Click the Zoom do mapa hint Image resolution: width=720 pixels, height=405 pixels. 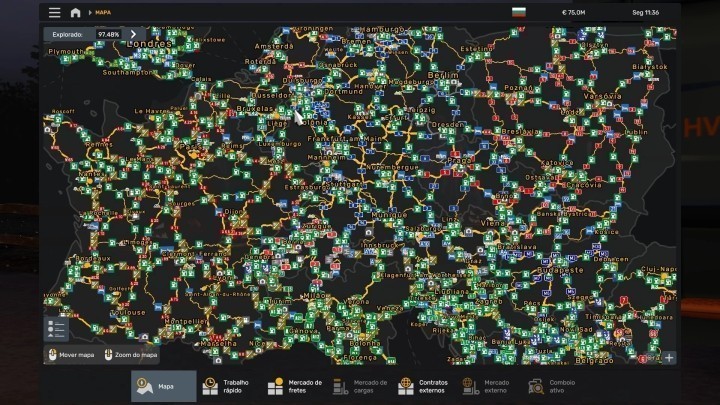[131, 355]
